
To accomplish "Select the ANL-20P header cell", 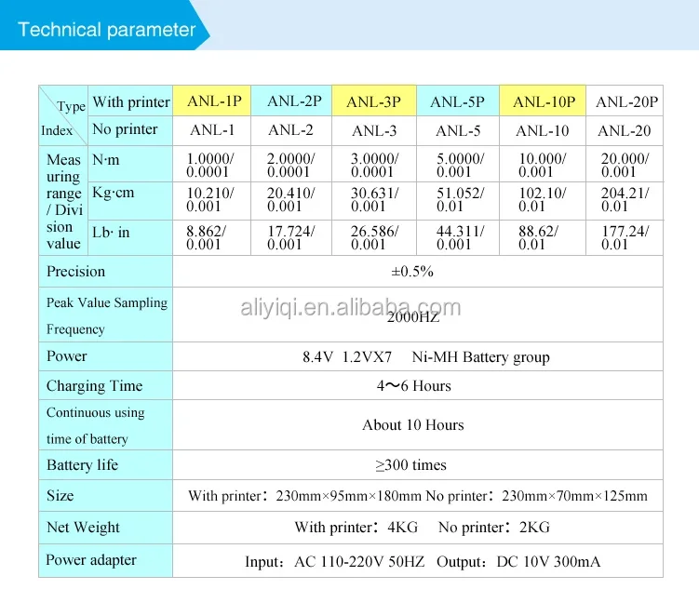I will point(625,100).
